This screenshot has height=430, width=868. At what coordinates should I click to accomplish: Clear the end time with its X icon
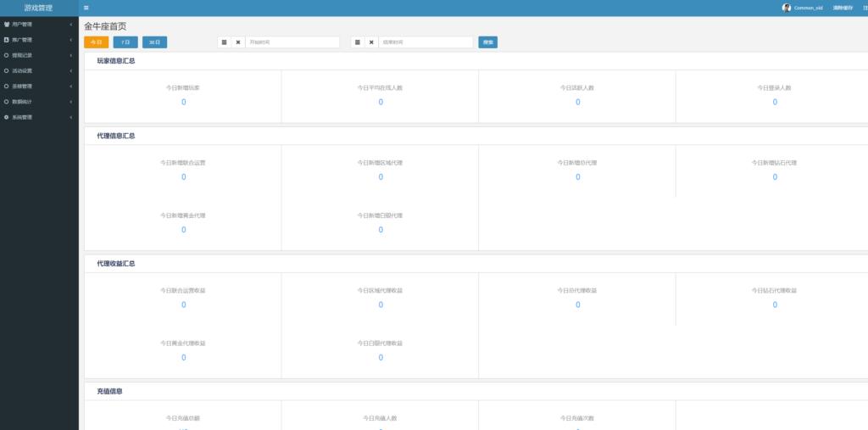pyautogui.click(x=371, y=42)
